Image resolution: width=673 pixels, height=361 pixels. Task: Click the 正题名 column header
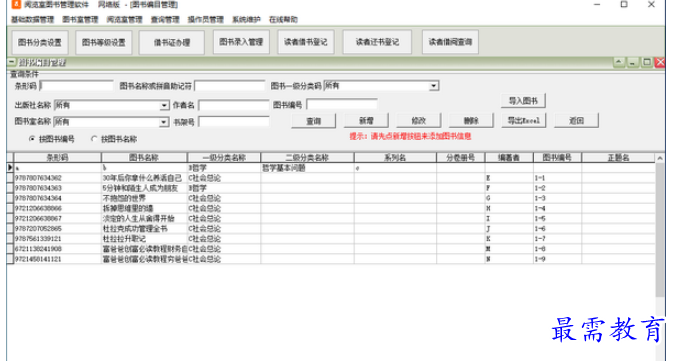618,158
